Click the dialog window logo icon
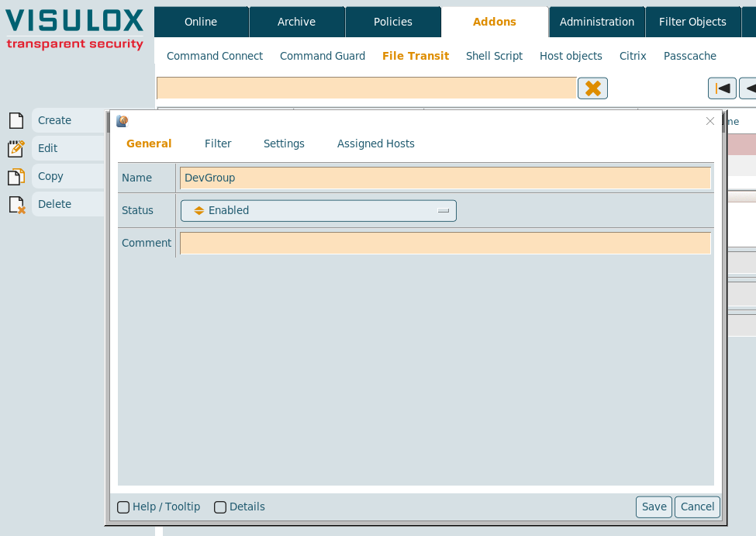 122,121
